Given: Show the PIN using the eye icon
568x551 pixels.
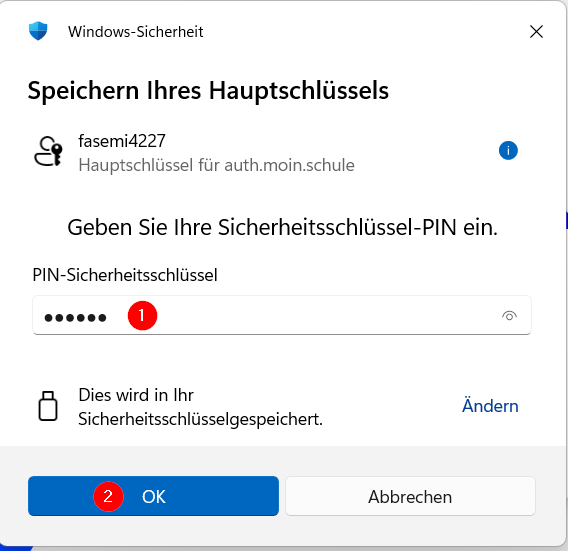Looking at the screenshot, I should pyautogui.click(x=509, y=316).
